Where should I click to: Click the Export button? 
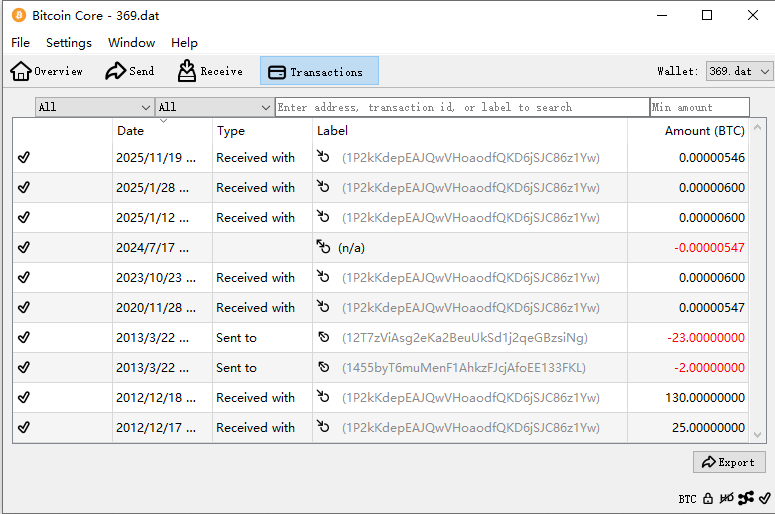click(729, 462)
